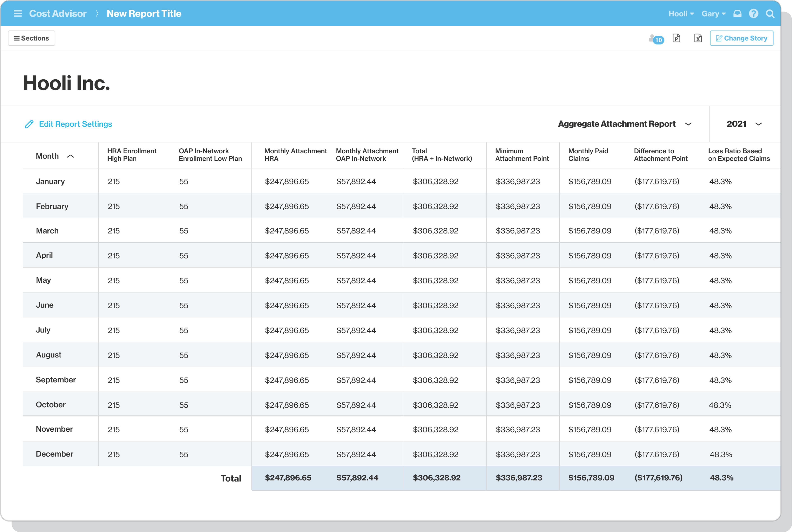This screenshot has height=532, width=792.
Task: Click the users icon with 10 badge
Action: (x=655, y=39)
